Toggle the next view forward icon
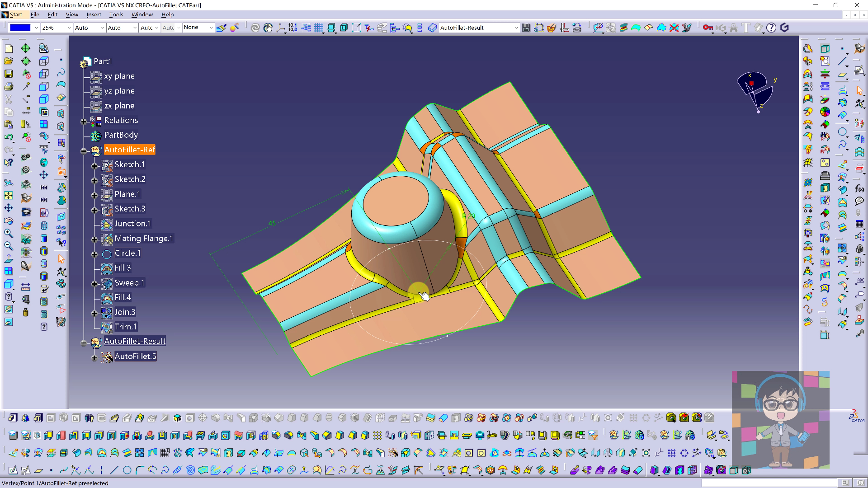Screen dimensions: 868x488 [x=44, y=200]
